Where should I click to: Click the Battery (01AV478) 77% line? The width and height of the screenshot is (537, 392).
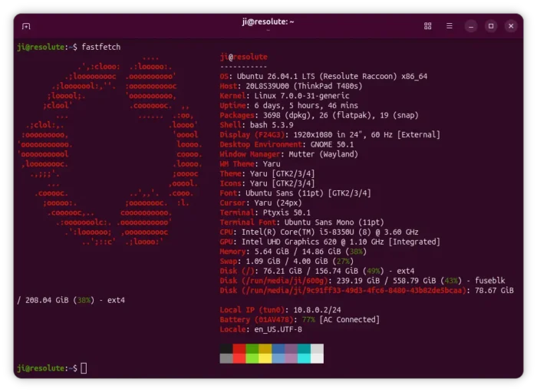point(299,320)
